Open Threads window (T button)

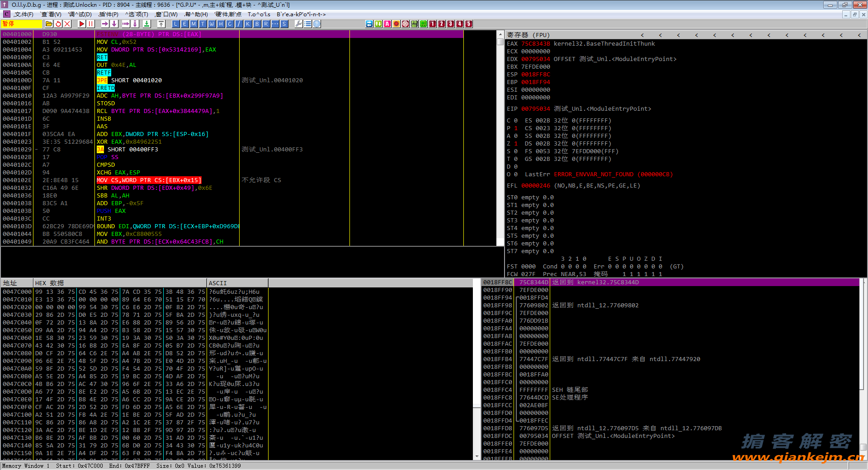pyautogui.click(x=203, y=24)
